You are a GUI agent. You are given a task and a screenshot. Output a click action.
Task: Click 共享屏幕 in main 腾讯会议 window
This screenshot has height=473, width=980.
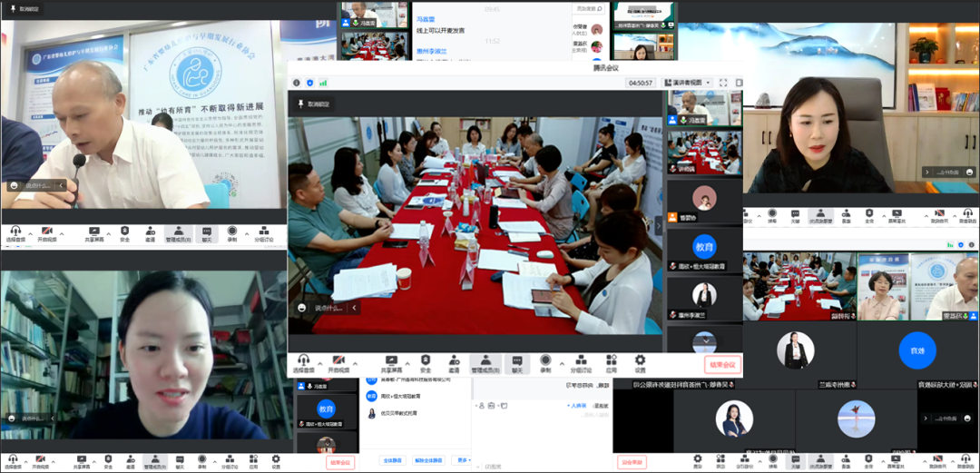[x=391, y=363]
